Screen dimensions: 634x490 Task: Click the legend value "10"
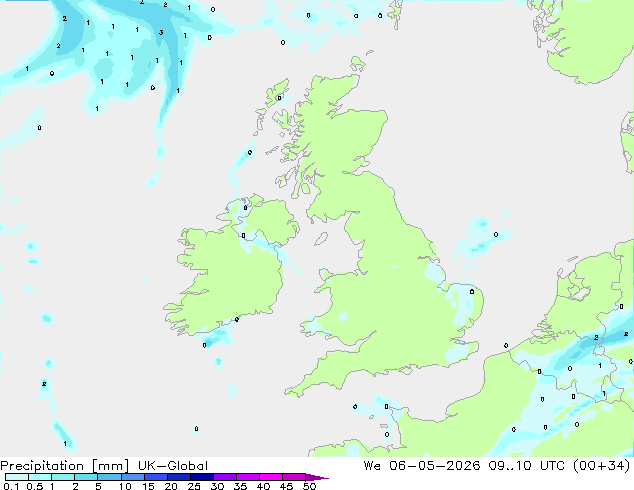click(x=125, y=486)
